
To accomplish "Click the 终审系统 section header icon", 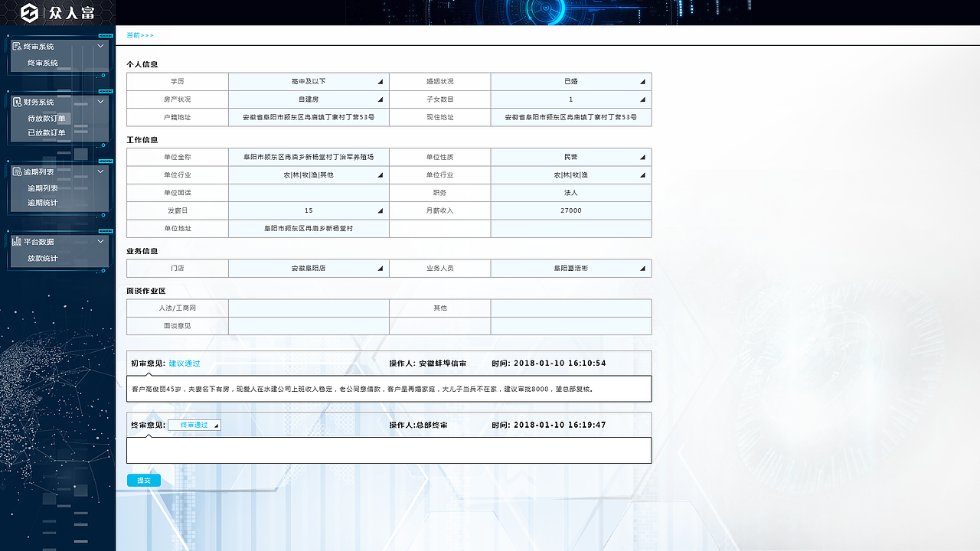I will point(17,47).
